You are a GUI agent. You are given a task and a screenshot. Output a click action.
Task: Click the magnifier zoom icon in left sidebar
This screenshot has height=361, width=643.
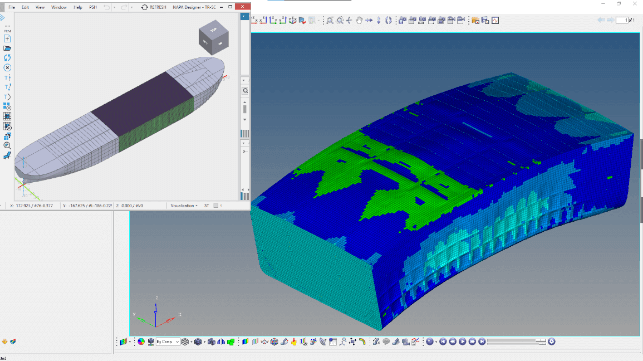pyautogui.click(x=7, y=146)
